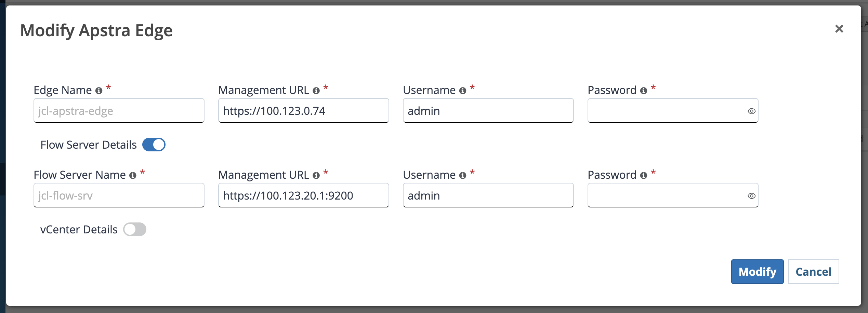Click the Apstra Password info icon
This screenshot has width=868, height=313.
coord(644,91)
